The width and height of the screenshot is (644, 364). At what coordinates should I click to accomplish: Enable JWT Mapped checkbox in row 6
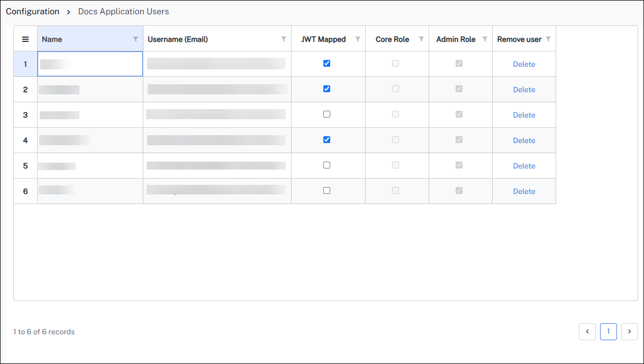click(x=326, y=190)
